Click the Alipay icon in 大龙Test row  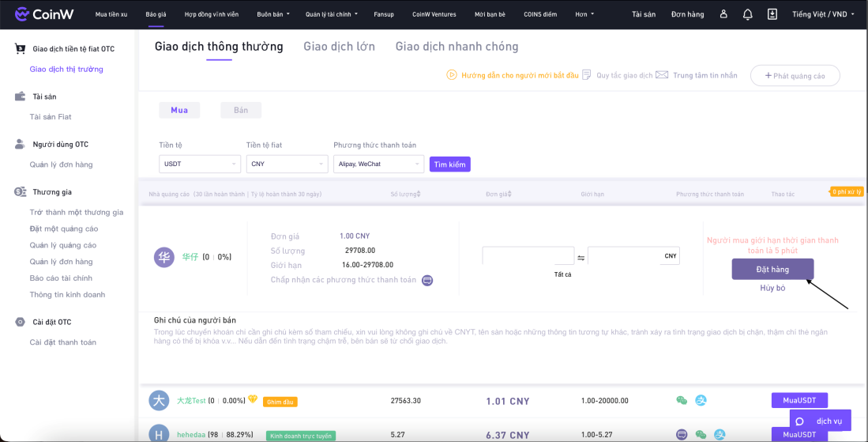coord(701,400)
